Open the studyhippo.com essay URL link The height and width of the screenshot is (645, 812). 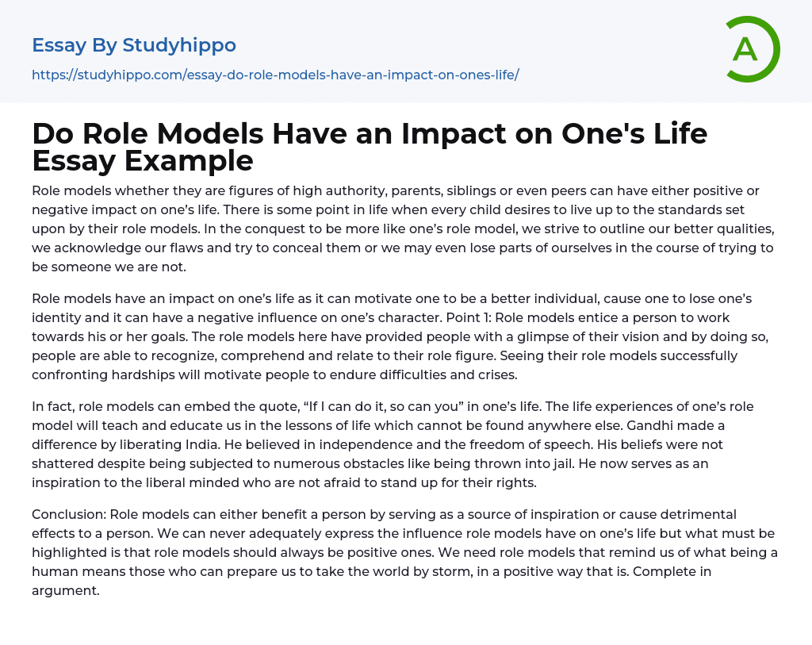pos(275,75)
